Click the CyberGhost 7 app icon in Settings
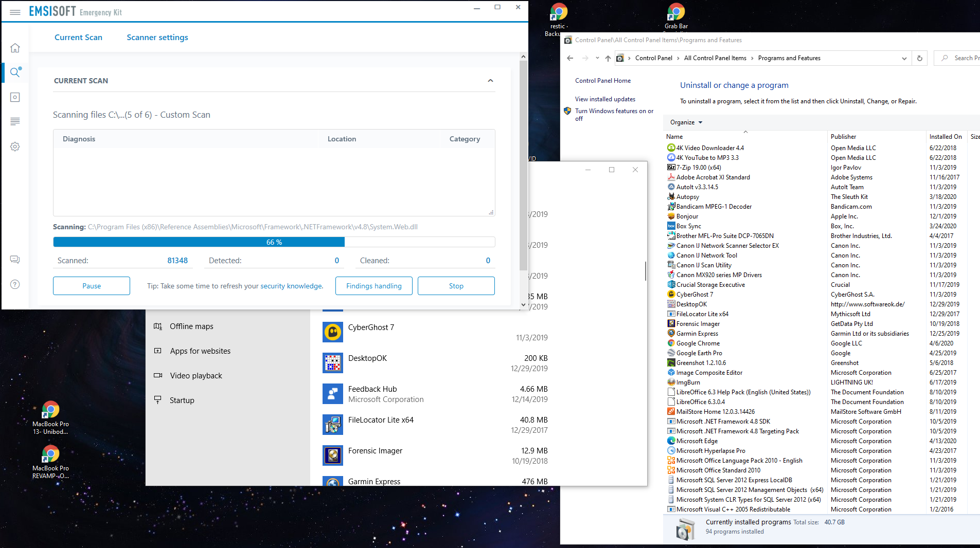980x548 pixels. click(x=333, y=332)
